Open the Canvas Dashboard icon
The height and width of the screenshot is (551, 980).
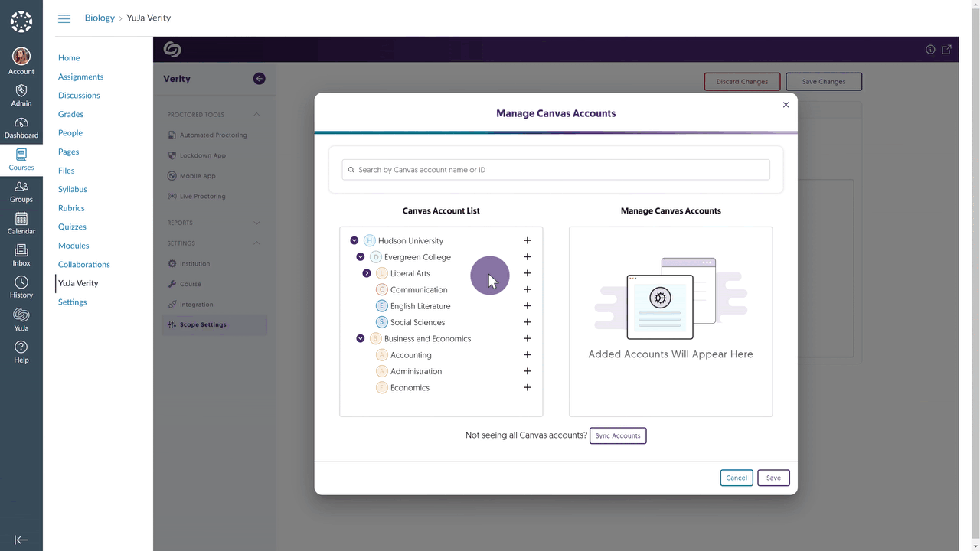(x=21, y=124)
